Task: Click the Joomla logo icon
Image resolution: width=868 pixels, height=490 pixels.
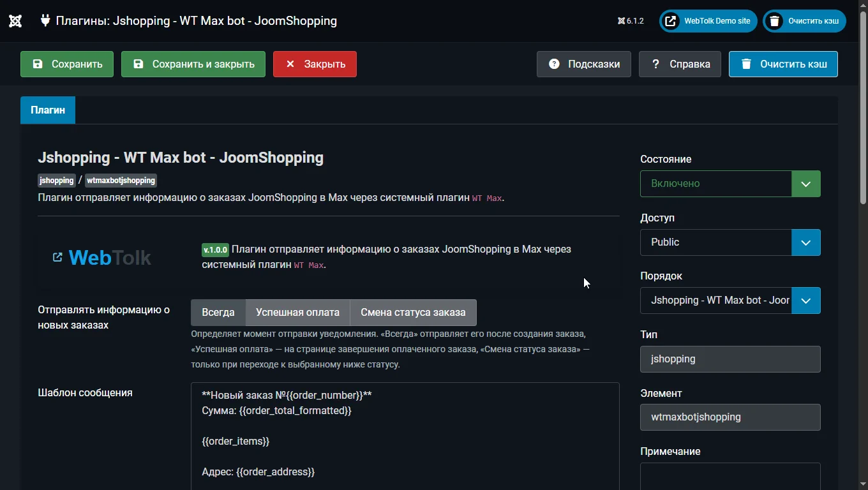Action: click(x=15, y=21)
